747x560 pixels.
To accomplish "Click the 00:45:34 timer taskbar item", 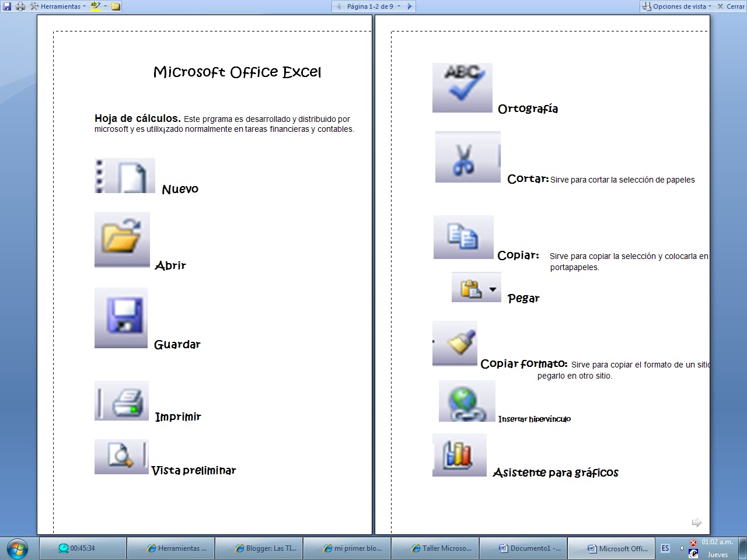I will coord(82,548).
